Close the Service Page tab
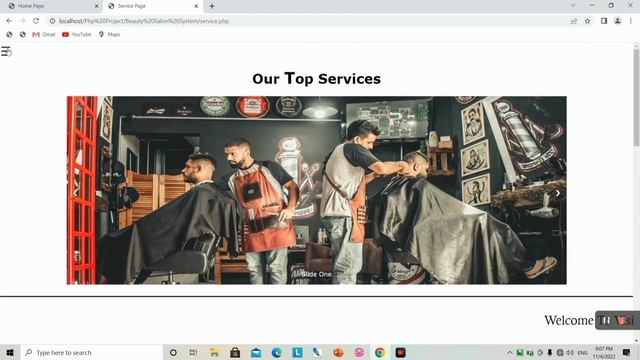This screenshot has height=360, width=640. pyautogui.click(x=196, y=6)
